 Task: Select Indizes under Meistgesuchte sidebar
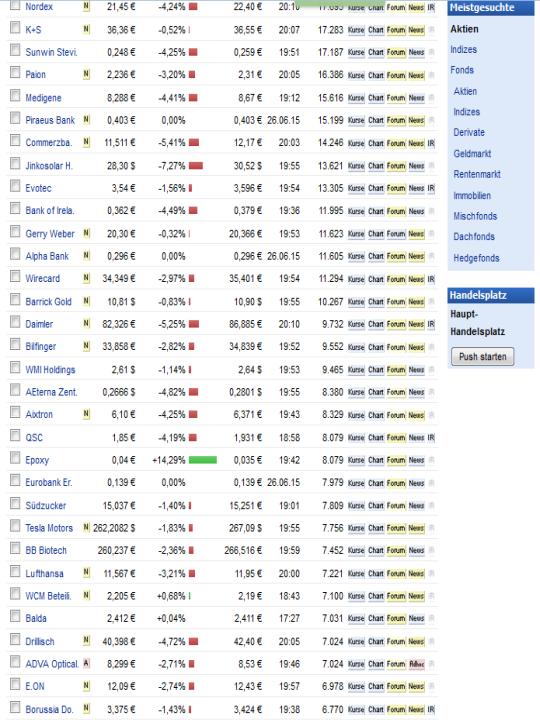click(463, 50)
